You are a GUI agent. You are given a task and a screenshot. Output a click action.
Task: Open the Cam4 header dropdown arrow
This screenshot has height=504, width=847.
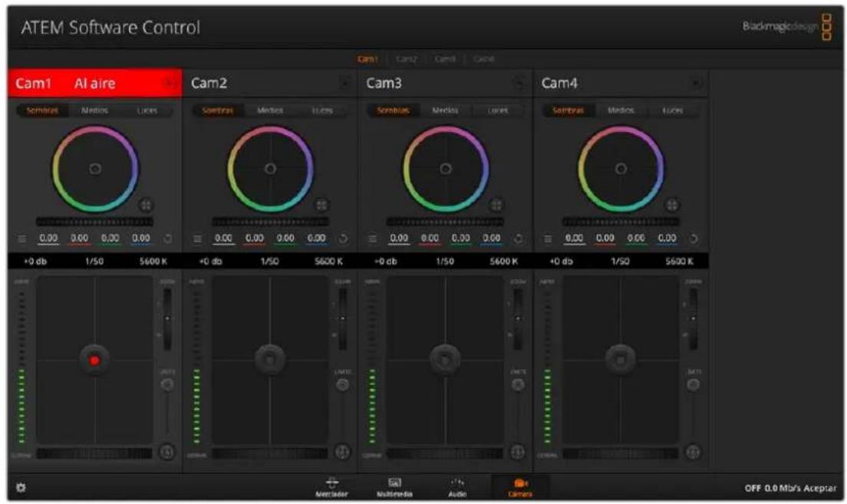tap(696, 83)
